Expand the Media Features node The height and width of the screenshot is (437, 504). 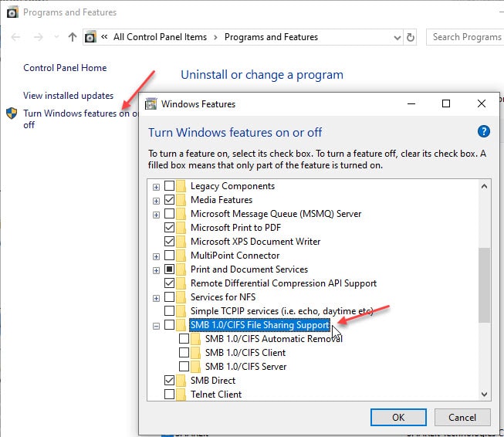point(156,201)
